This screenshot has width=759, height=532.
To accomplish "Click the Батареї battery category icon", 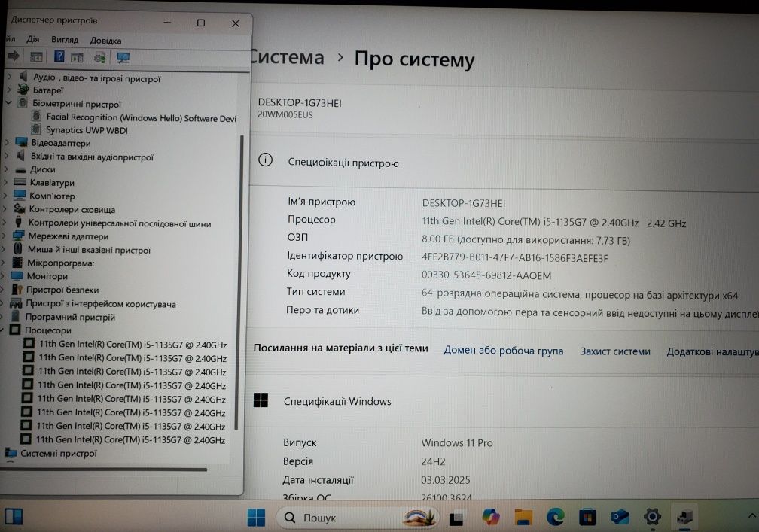I will click(23, 90).
